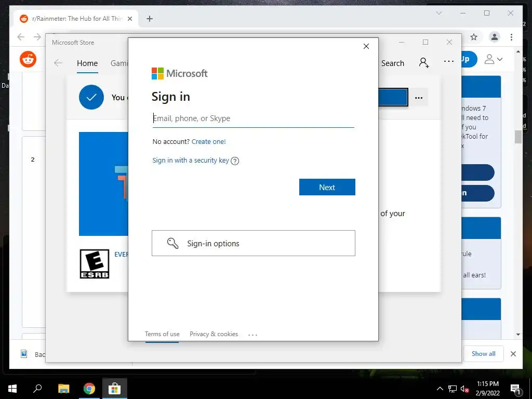Click Microsoft Store taskbar icon
The height and width of the screenshot is (399, 532).
pos(115,389)
